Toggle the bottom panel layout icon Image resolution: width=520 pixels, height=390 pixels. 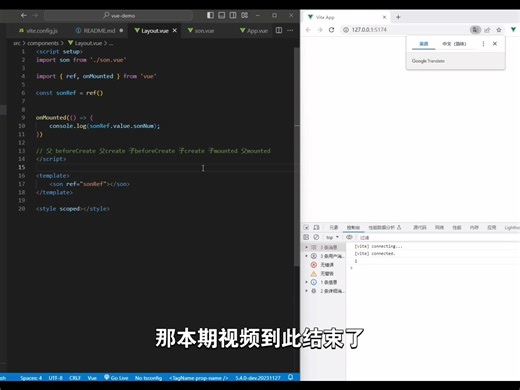222,15
